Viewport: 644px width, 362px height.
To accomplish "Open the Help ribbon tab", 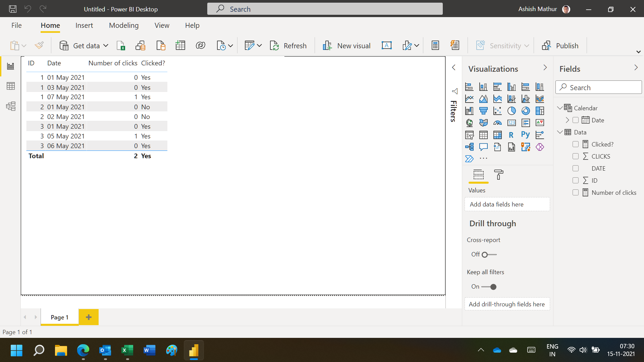I will pyautogui.click(x=192, y=25).
